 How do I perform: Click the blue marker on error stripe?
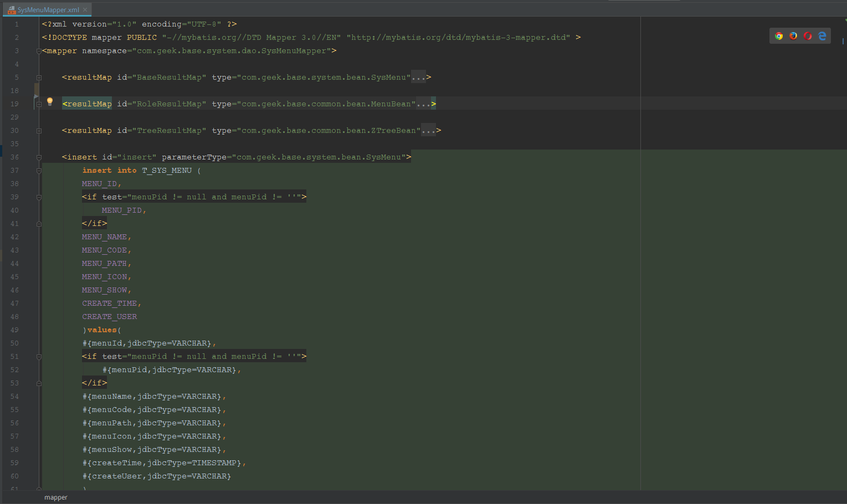[x=843, y=41]
